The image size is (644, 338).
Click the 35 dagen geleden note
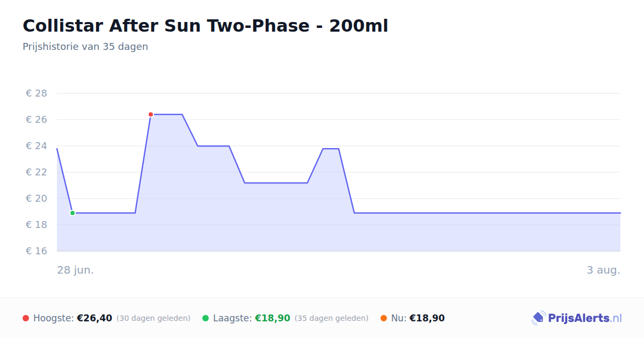[x=332, y=318]
